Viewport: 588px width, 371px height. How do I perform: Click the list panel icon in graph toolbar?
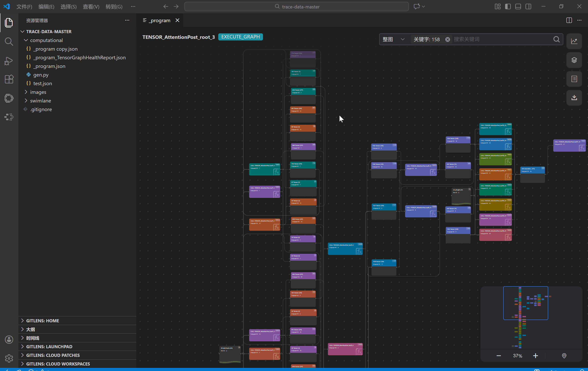pos(574,79)
